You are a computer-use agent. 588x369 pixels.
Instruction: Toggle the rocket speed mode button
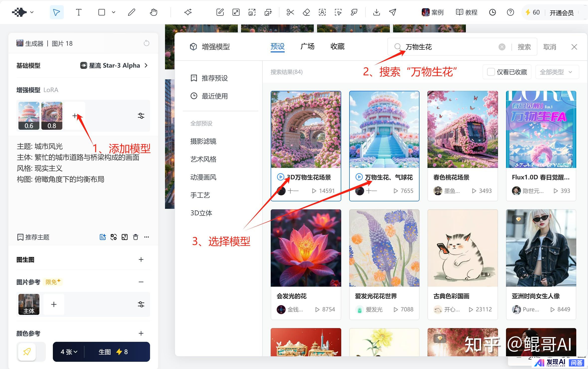pos(27,352)
